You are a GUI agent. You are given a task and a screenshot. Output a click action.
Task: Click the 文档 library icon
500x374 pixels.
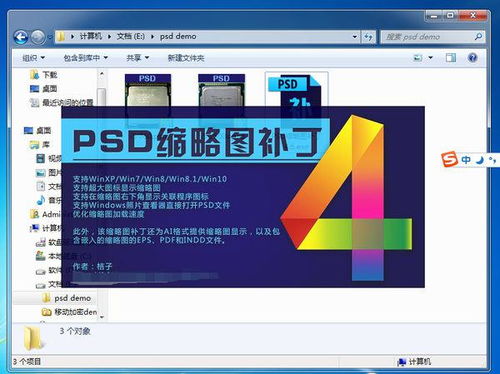pyautogui.click(x=40, y=186)
